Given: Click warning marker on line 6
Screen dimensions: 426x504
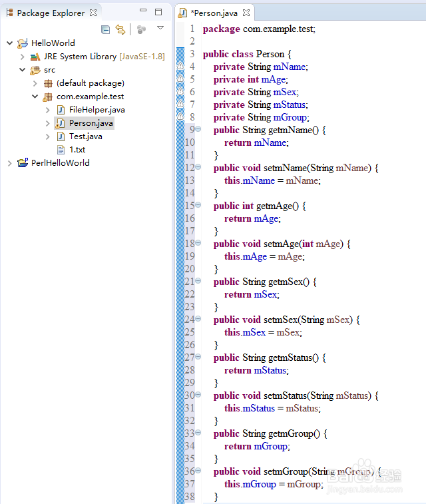Looking at the screenshot, I should (x=180, y=91).
